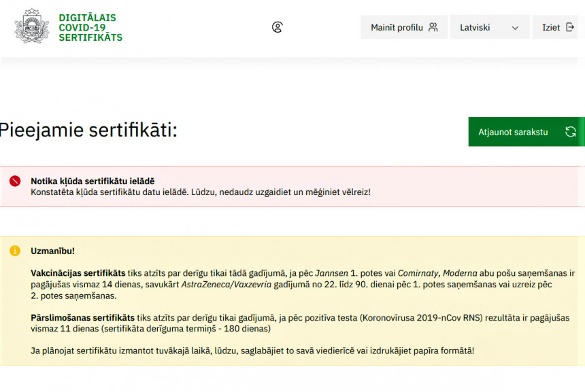The height and width of the screenshot is (392, 585).
Task: Click the error description about retrying later
Action: click(200, 192)
